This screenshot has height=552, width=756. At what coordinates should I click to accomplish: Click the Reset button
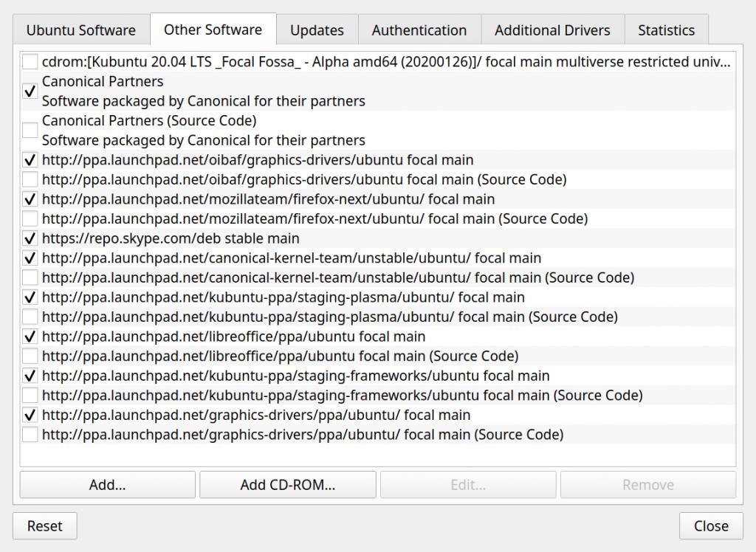(x=45, y=526)
